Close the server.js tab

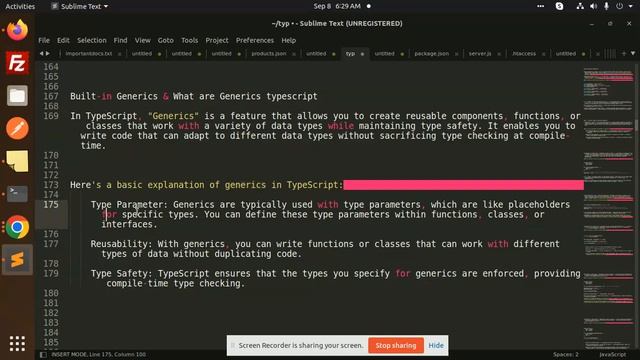[x=499, y=54]
